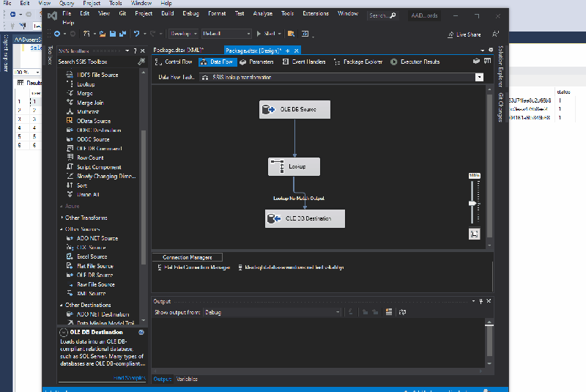Viewport: 586px width, 392px height.
Task: Select Excel Source in SSIS Toolbox
Action: click(x=92, y=256)
